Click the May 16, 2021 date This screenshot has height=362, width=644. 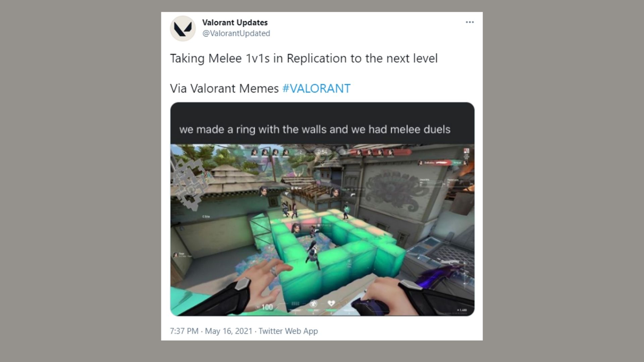pos(228,331)
